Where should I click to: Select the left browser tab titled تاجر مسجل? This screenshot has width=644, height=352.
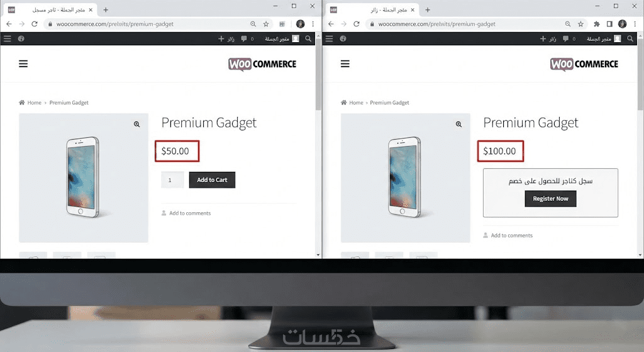point(52,9)
